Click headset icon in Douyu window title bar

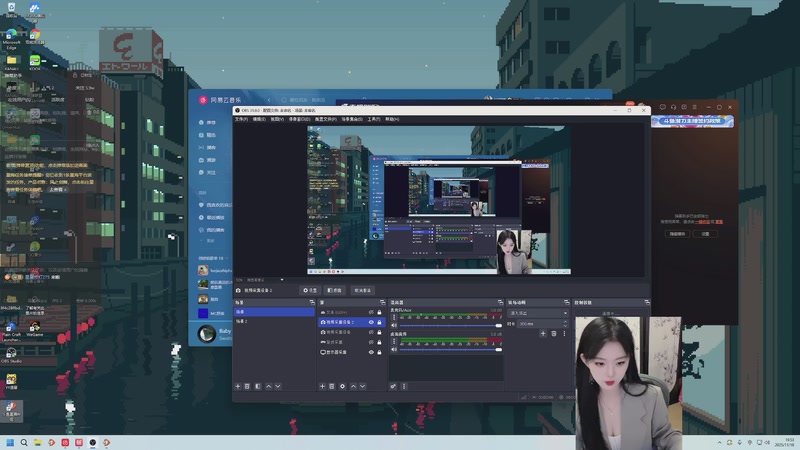[x=673, y=107]
